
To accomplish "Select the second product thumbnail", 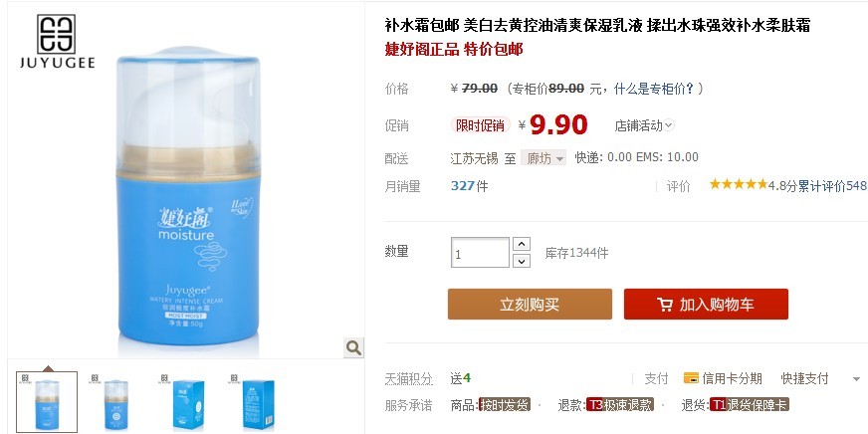I will [x=116, y=402].
